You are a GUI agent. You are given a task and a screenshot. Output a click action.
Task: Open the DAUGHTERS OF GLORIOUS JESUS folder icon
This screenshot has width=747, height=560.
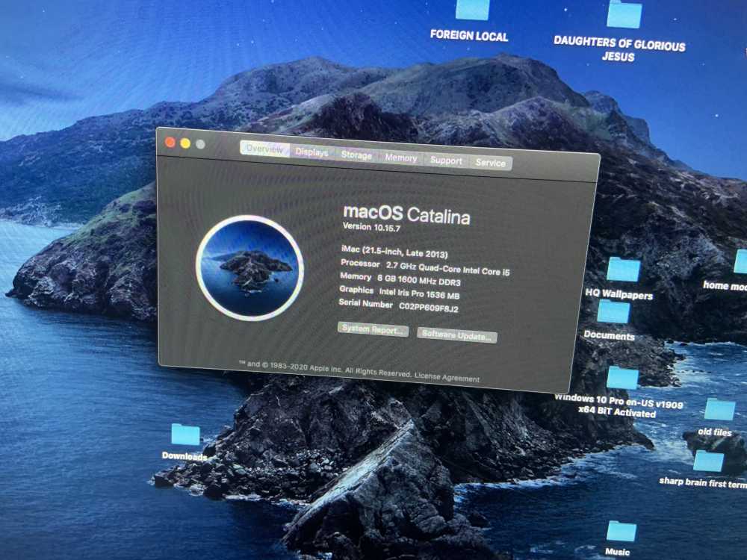tap(624, 14)
